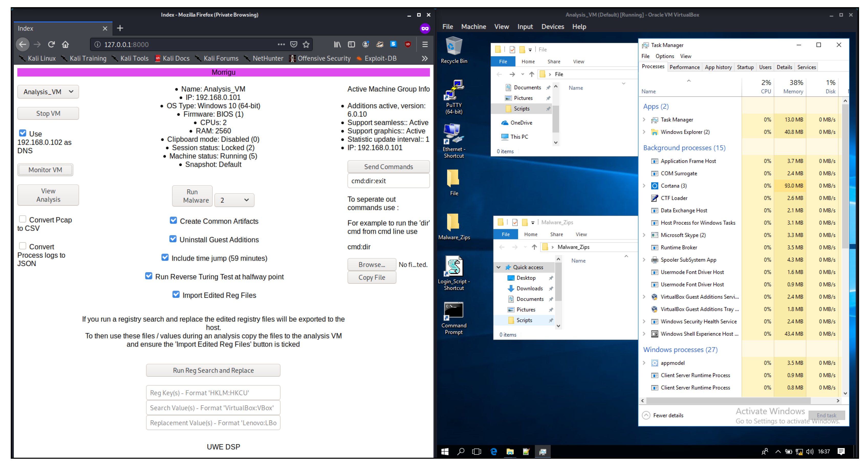This screenshot has height=470, width=868.
Task: Click the Firefox reload page icon
Action: pos(51,44)
